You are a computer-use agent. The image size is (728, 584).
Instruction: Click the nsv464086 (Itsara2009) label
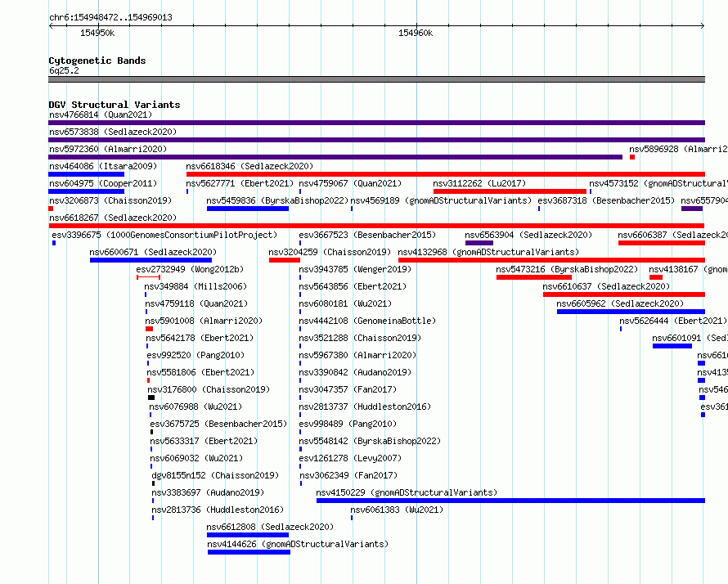coord(103,166)
